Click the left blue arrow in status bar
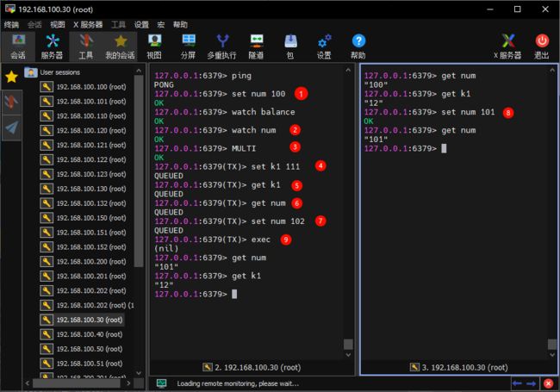Image resolution: width=560 pixels, height=392 pixels. 518,383
